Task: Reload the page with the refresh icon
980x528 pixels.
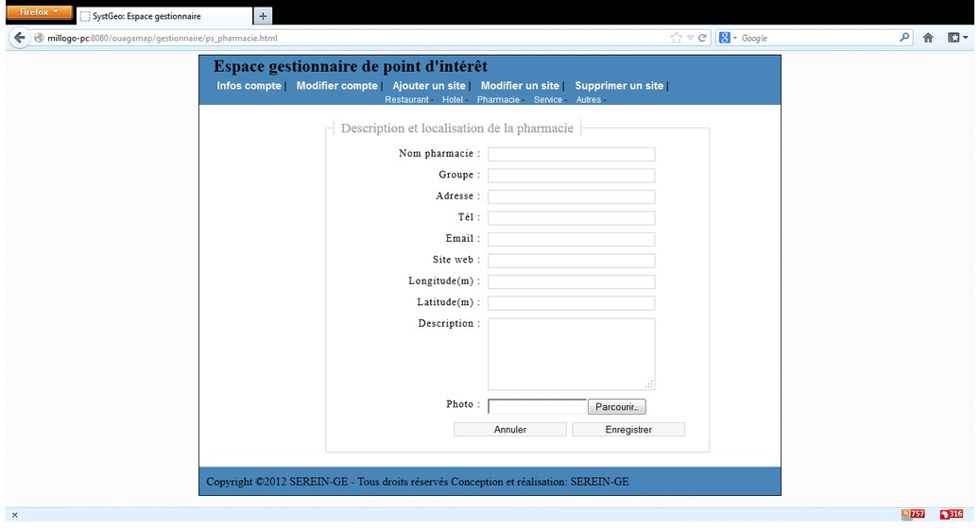Action: 702,38
